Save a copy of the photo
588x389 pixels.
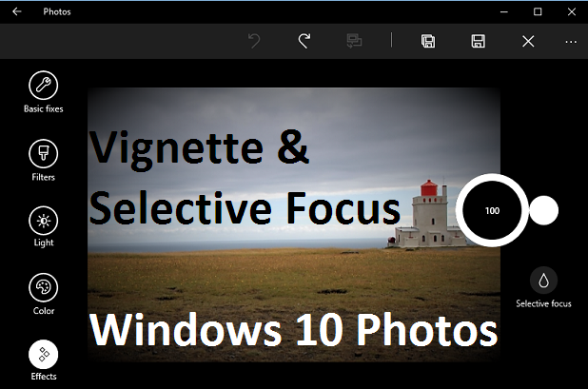[x=428, y=41]
